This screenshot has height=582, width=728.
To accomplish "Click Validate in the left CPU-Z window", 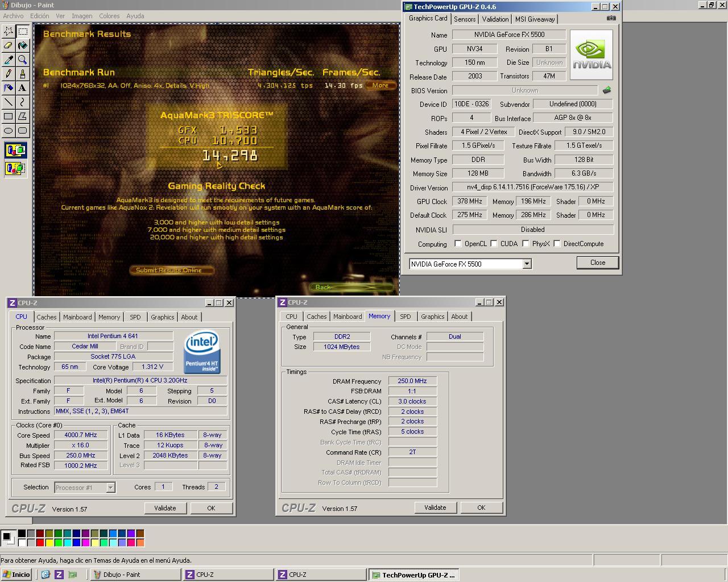I will tap(165, 508).
